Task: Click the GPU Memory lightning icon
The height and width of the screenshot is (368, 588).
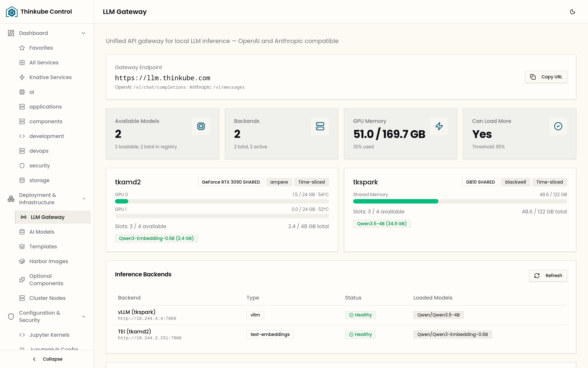Action: [x=439, y=126]
